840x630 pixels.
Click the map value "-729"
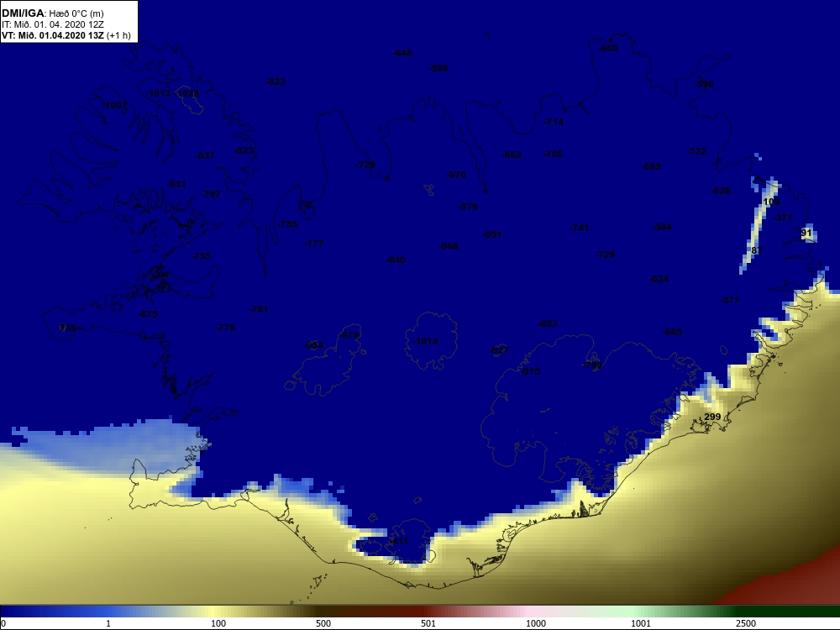coord(605,255)
